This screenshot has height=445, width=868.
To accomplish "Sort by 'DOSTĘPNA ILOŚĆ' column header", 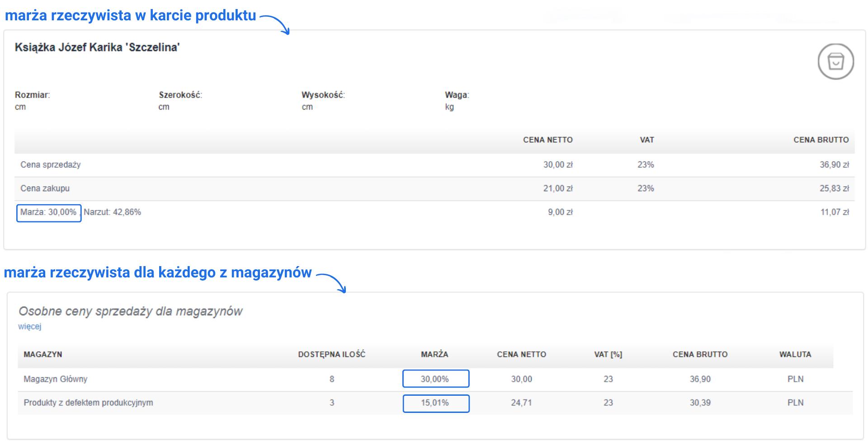I will [x=331, y=355].
